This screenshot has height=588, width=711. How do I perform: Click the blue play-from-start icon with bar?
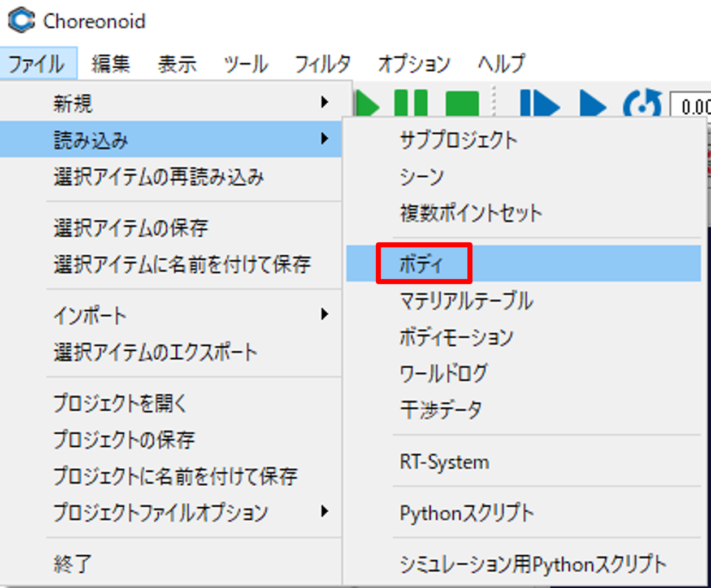click(x=539, y=103)
